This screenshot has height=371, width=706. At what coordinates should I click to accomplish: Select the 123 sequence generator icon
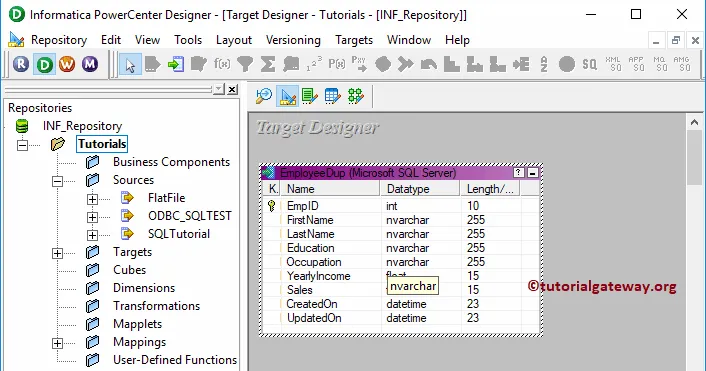(x=314, y=64)
